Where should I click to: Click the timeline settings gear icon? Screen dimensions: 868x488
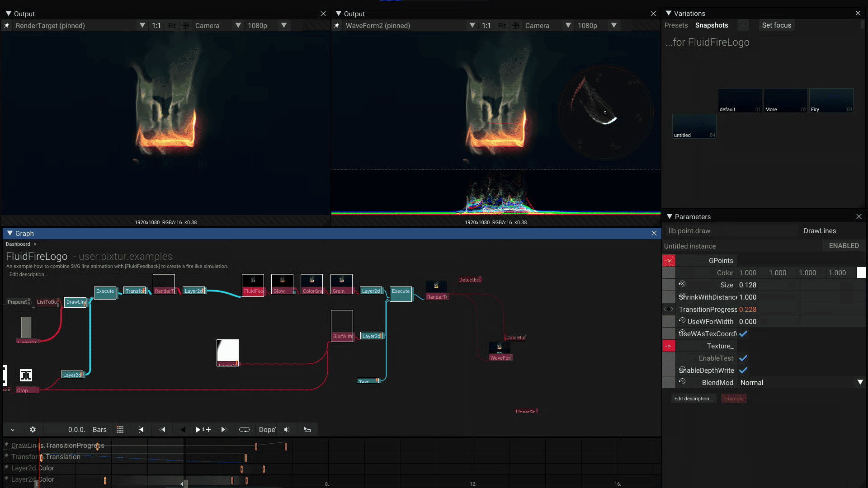(x=33, y=430)
